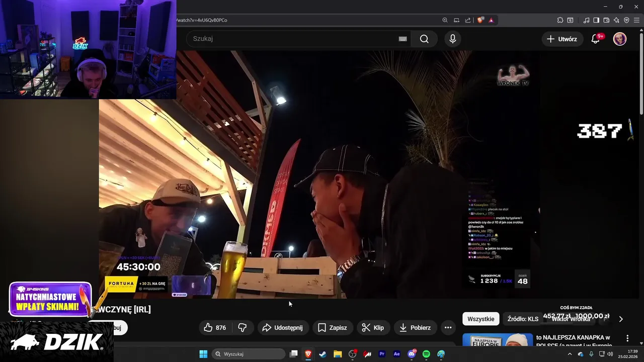This screenshot has width=644, height=362.
Task: Open the NAJLEPSZA KANAPKA recommended video thumbnail
Action: click(x=498, y=340)
